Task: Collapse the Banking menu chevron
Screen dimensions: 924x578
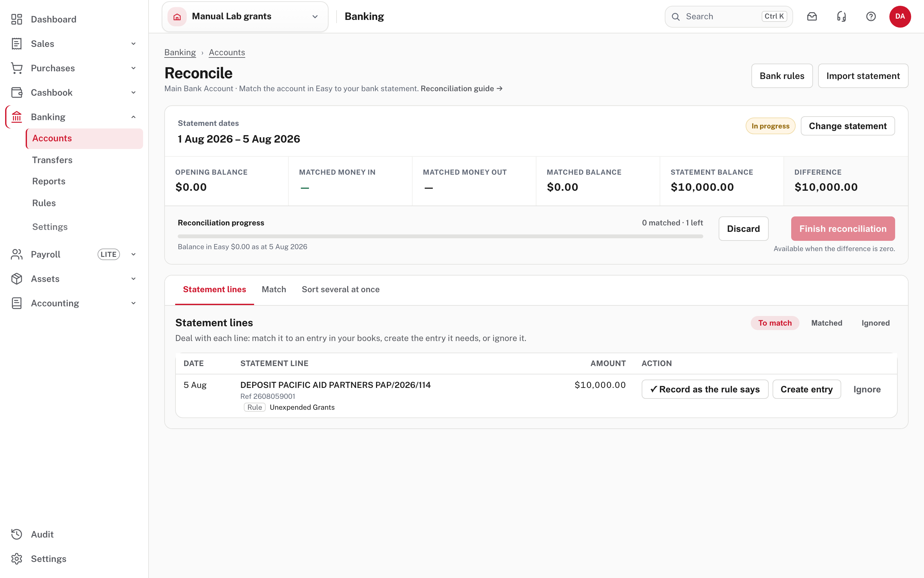Action: coord(134,117)
